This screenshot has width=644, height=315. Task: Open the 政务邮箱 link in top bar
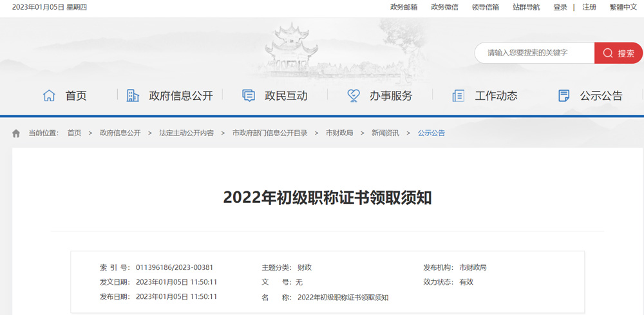(x=404, y=7)
